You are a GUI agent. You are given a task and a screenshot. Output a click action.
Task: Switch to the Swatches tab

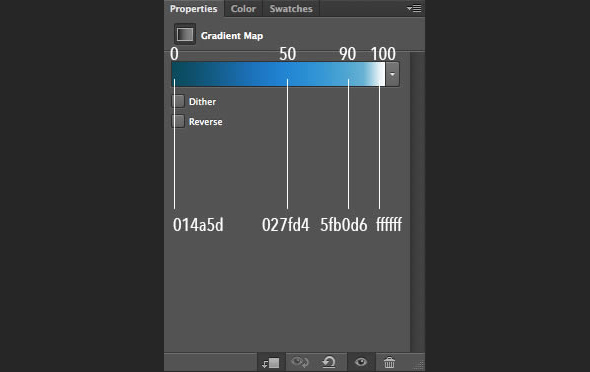tap(291, 9)
